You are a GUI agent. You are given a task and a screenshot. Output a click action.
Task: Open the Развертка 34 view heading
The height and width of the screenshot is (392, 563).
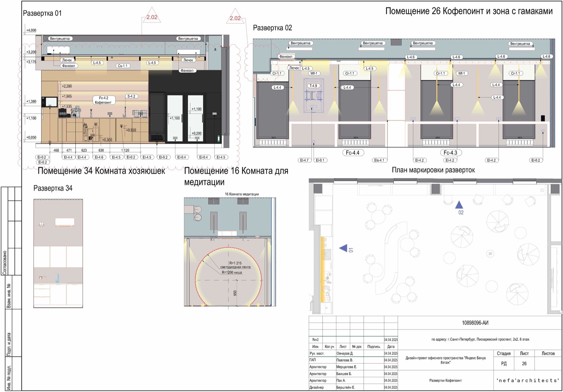tap(53, 188)
